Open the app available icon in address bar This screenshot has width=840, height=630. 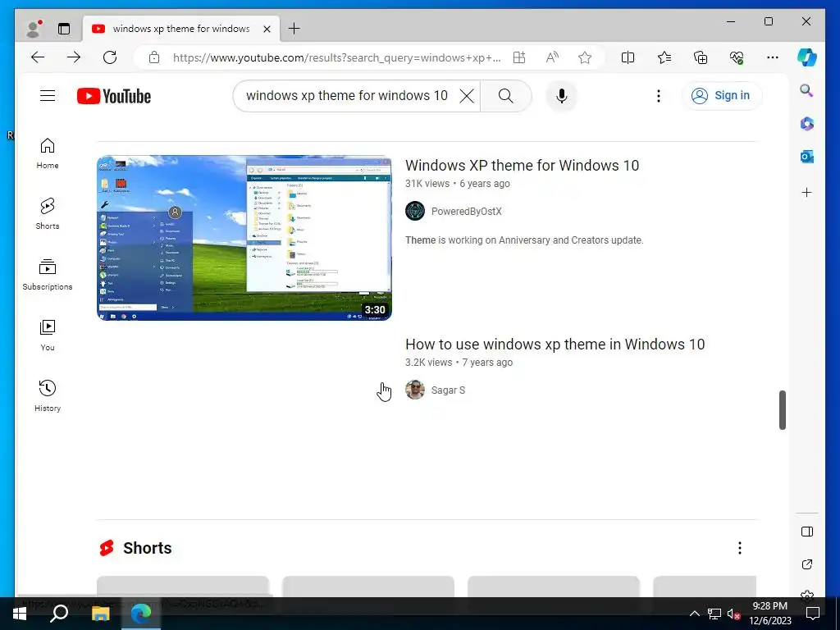(519, 57)
